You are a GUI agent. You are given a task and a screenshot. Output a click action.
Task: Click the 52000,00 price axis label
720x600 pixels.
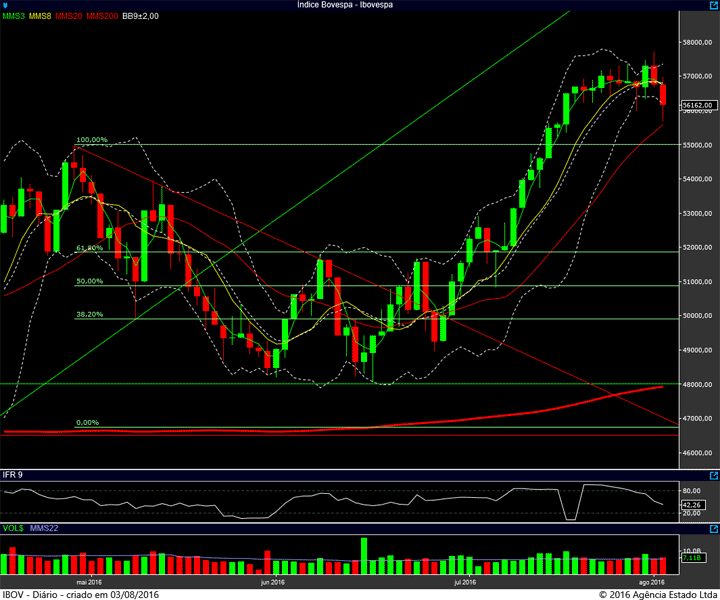coord(698,247)
